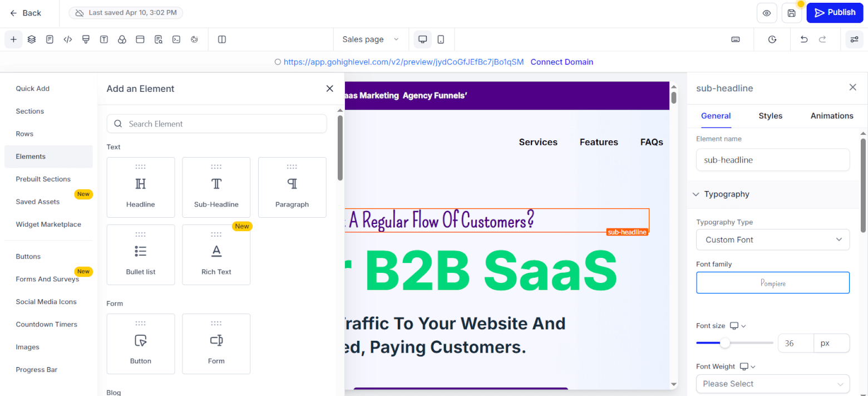The width and height of the screenshot is (868, 396).
Task: Open the keyboard shortcuts icon
Action: coord(735,39)
